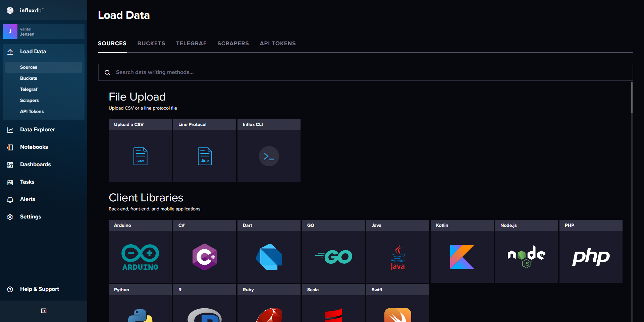Go to Data Explorer in sidebar
Screen dimensions: 644x322
pos(37,130)
